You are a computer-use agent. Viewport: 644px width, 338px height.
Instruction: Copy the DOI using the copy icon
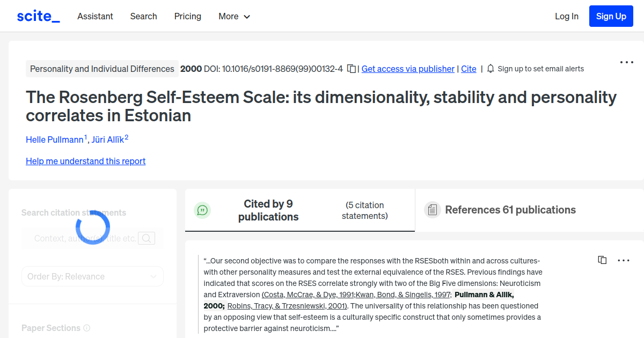(x=350, y=69)
